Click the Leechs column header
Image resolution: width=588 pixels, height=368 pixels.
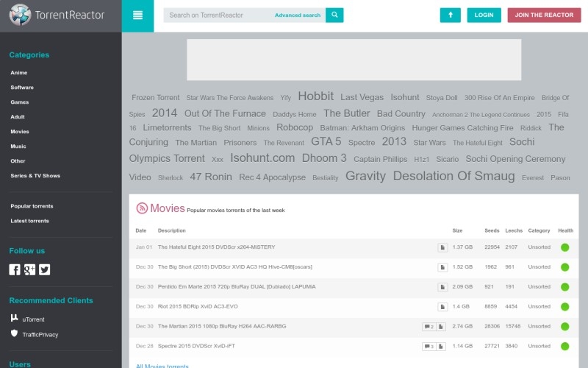(514, 230)
